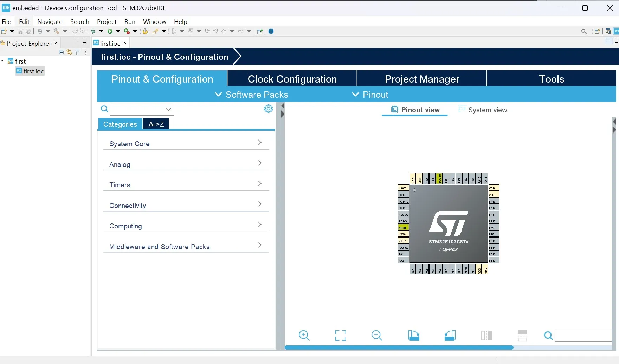Expand the Timers category

[x=186, y=184]
